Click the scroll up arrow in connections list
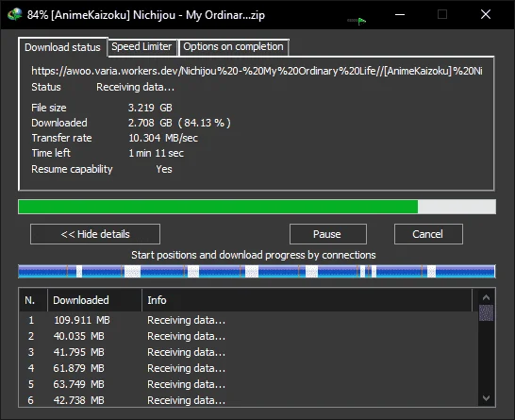Viewport: 515px width, 420px height. 486,297
